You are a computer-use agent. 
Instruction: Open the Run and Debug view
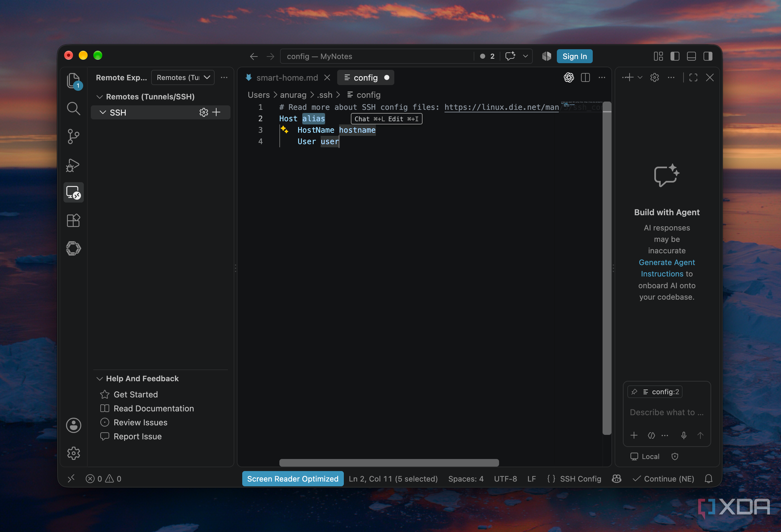[73, 165]
